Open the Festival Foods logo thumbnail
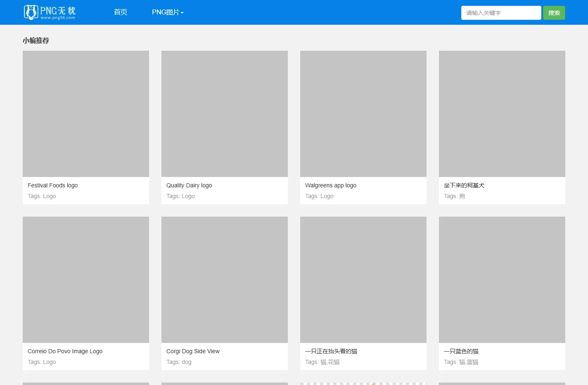This screenshot has width=588, height=385. pos(86,114)
